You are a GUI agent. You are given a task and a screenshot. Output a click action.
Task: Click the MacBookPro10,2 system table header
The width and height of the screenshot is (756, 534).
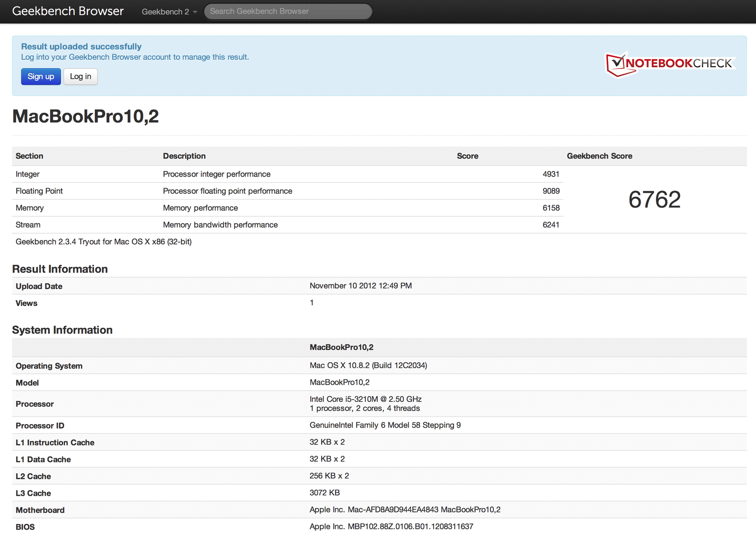341,348
